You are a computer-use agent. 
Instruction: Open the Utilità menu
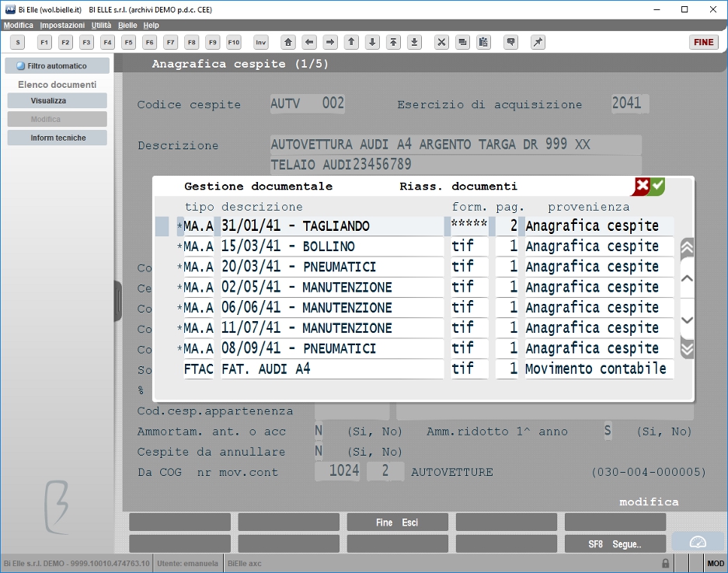[101, 25]
